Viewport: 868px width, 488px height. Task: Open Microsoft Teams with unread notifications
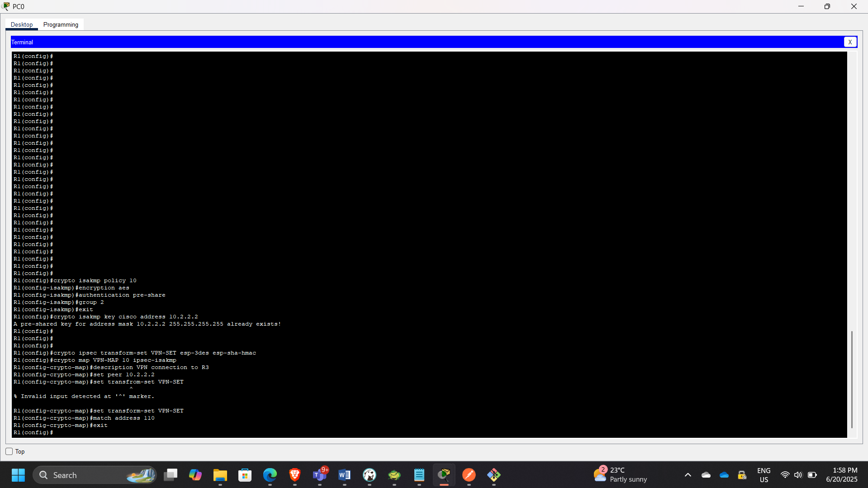point(320,475)
